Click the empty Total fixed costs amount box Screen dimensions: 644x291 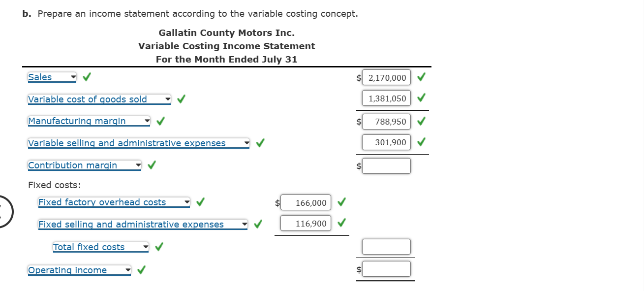(386, 246)
